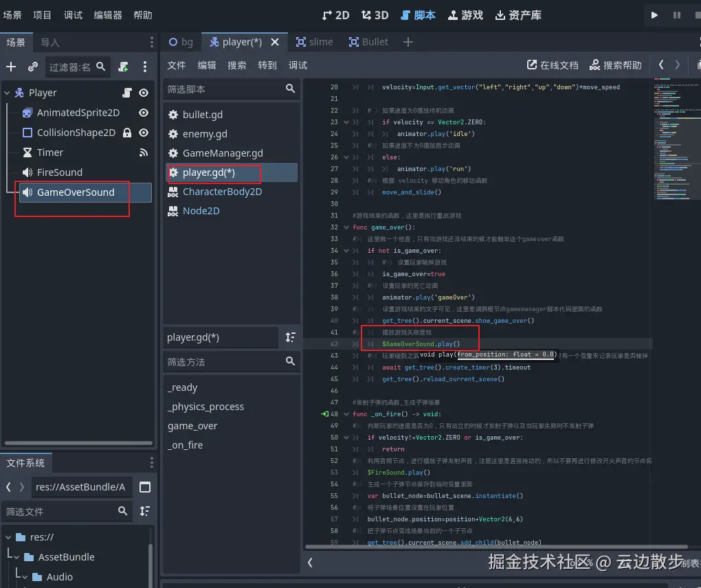The image size is (701, 588).
Task: Focus the 筛选方法 filter field
Action: click(231, 362)
